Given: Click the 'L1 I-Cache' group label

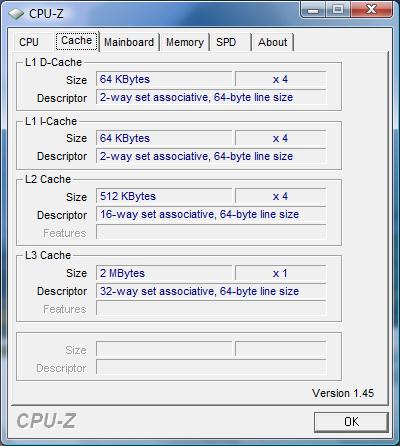Looking at the screenshot, I should coord(51,121).
